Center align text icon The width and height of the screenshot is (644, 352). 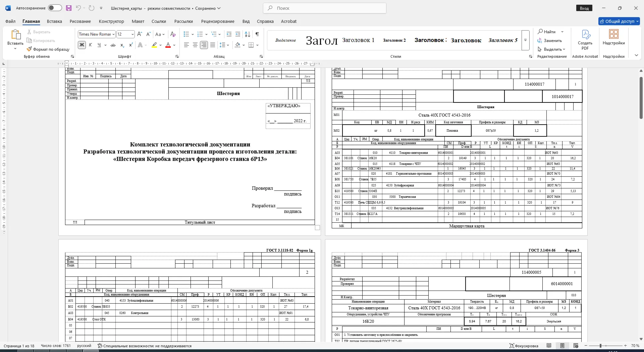(x=195, y=45)
